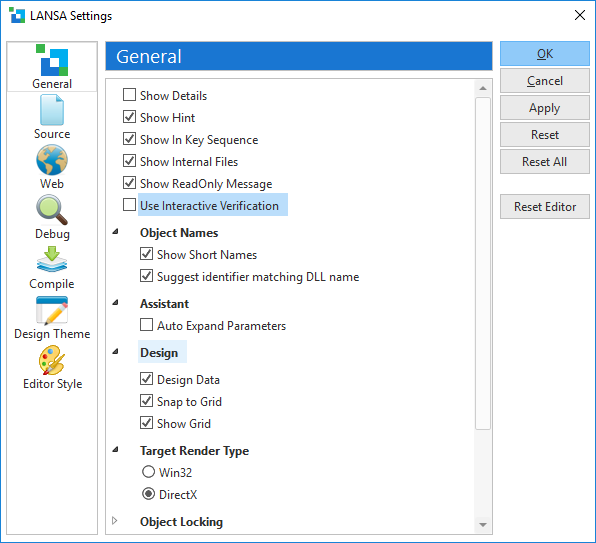Select the Win32 render type

tap(148, 472)
